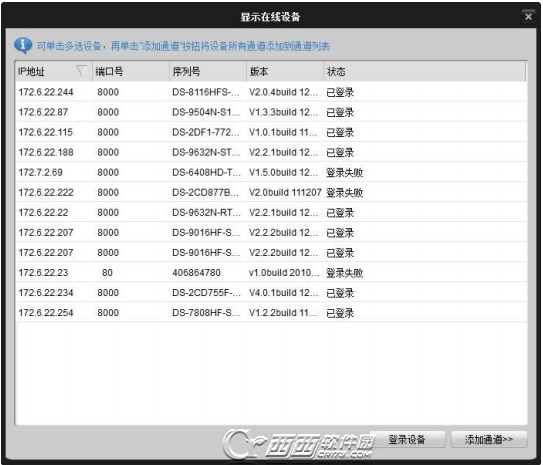
Task: Click serial DS-9504N-S1... cell
Action: coord(206,112)
